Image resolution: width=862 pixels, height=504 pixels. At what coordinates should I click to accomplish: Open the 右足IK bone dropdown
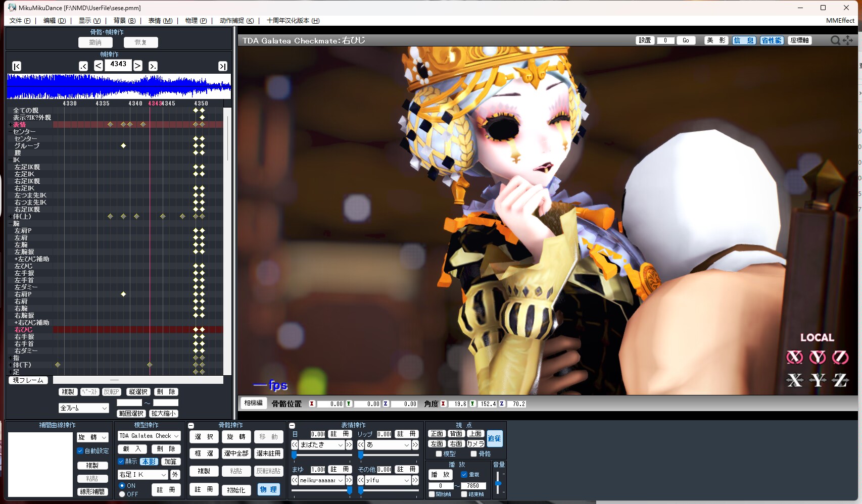tap(142, 475)
